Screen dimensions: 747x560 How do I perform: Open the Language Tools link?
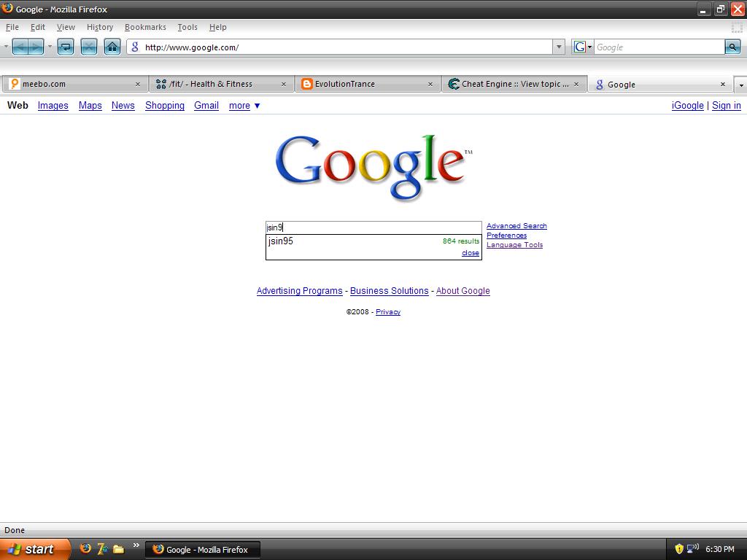(514, 245)
